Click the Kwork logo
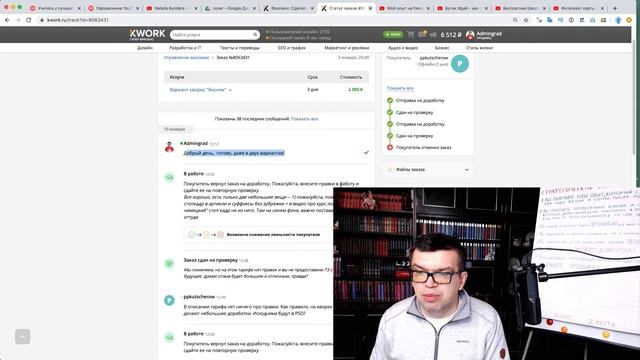Viewport: 640px width, 360px height. pyautogui.click(x=147, y=34)
